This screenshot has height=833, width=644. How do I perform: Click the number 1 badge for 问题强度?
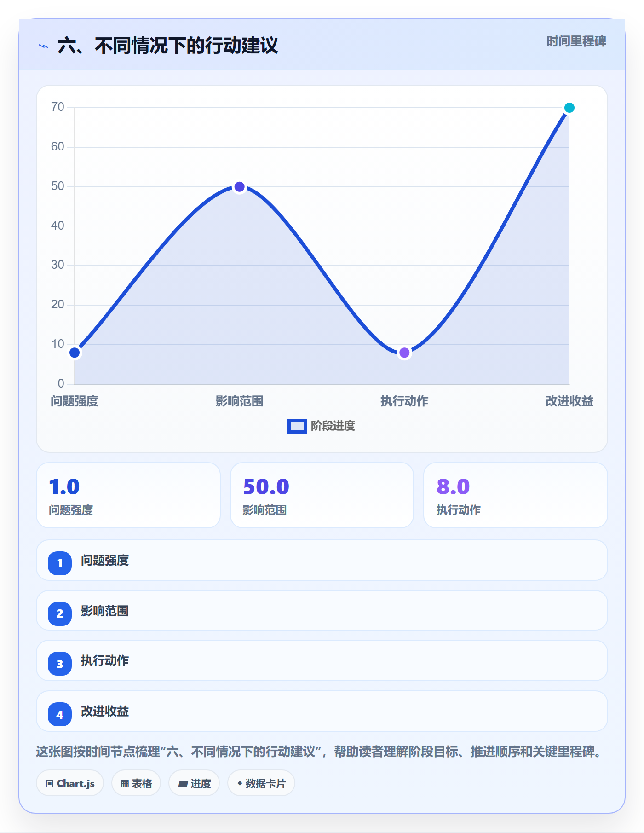point(60,563)
